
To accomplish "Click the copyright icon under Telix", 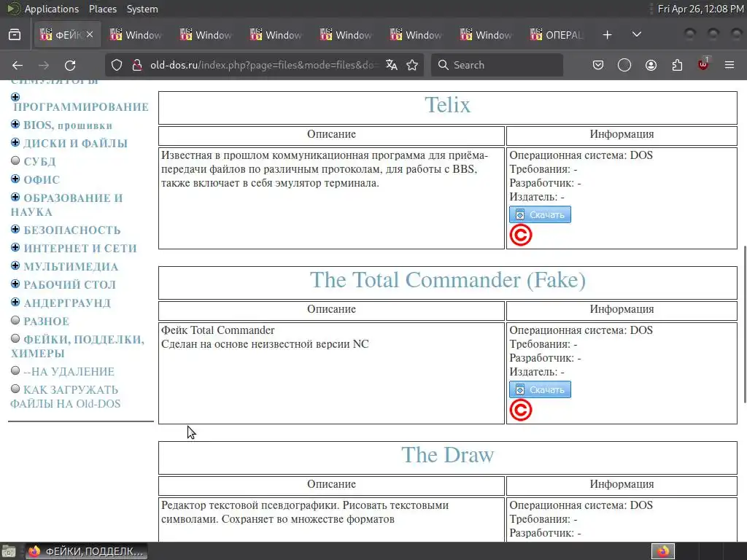I will [x=521, y=236].
